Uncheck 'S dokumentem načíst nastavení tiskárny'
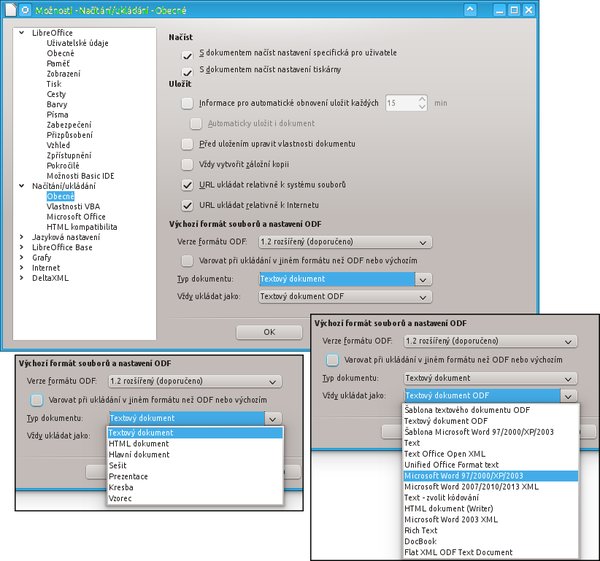The height and width of the screenshot is (561, 600). click(x=187, y=72)
